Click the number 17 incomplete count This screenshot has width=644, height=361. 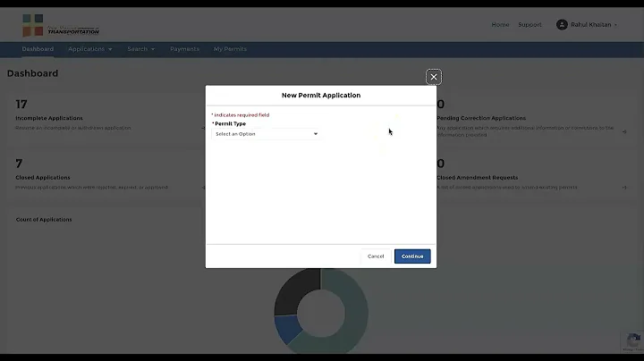pos(21,105)
